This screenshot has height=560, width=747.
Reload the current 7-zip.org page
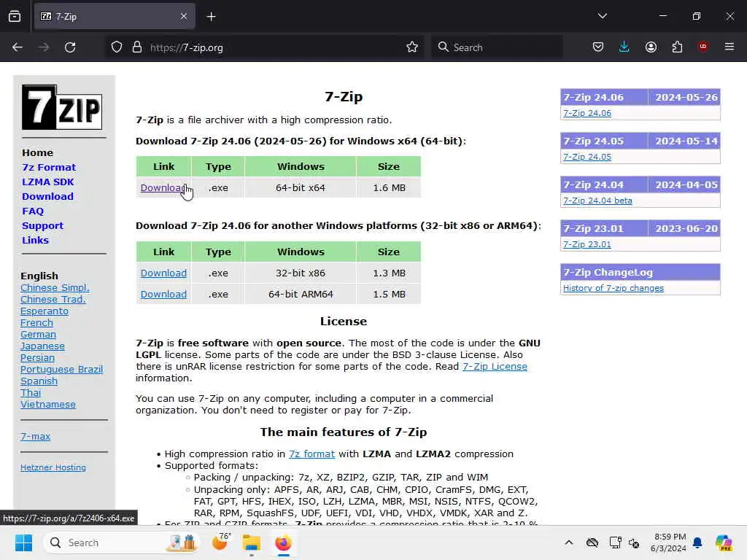point(70,47)
